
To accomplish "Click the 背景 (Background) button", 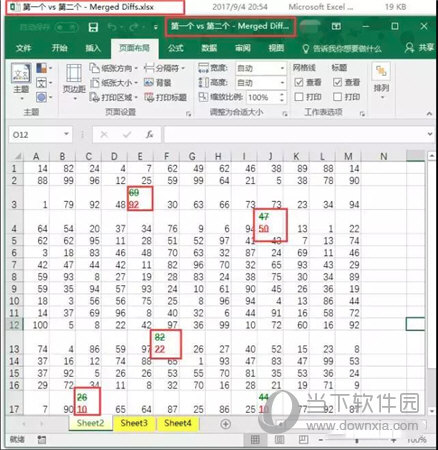I will (x=157, y=83).
